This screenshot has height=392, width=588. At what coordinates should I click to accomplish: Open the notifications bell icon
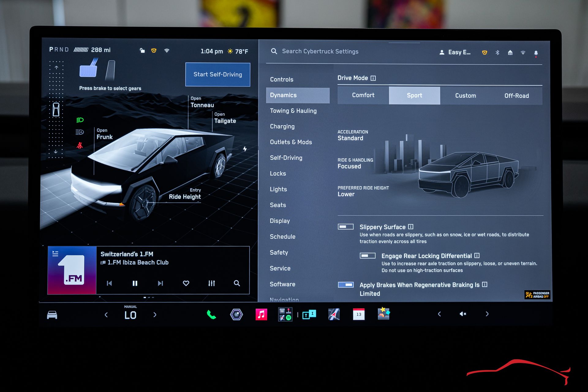(536, 53)
